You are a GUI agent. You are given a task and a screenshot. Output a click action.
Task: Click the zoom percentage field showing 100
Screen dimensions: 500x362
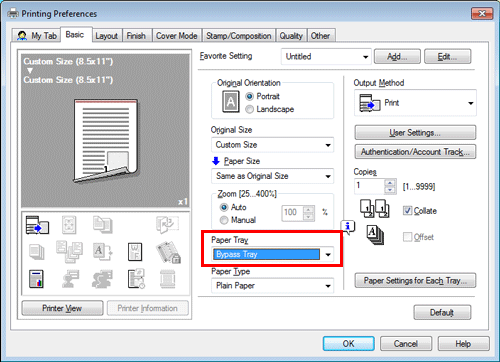(x=293, y=213)
